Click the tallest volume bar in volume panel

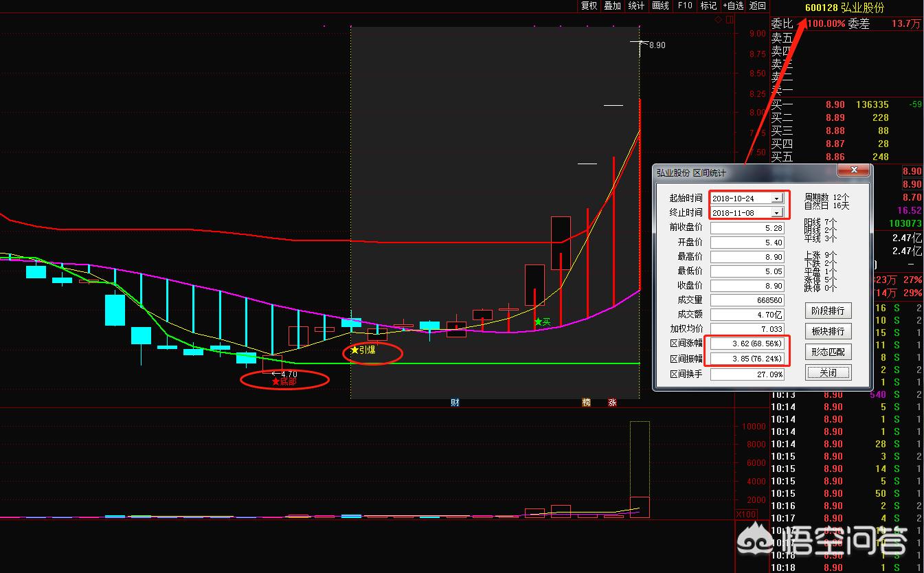[640, 469]
